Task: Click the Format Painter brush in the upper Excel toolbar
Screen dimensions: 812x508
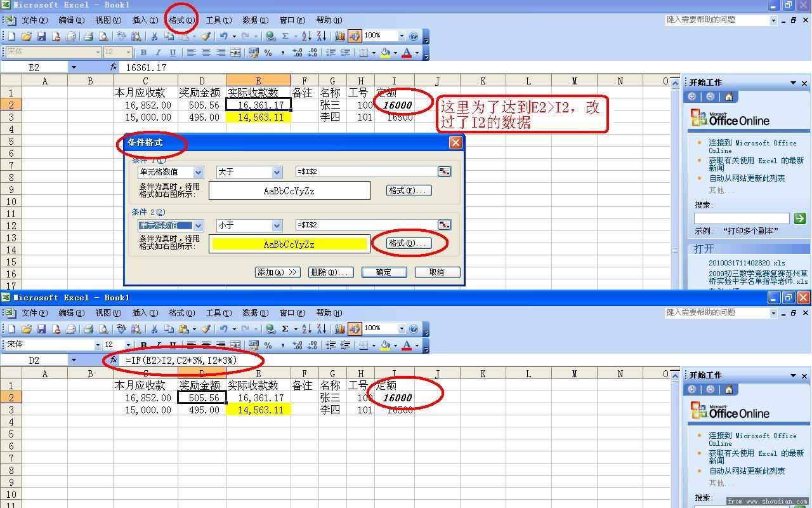Action: click(206, 36)
